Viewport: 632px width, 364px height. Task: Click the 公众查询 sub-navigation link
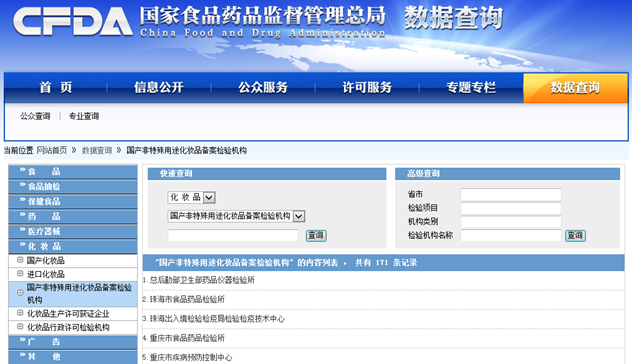pos(35,116)
